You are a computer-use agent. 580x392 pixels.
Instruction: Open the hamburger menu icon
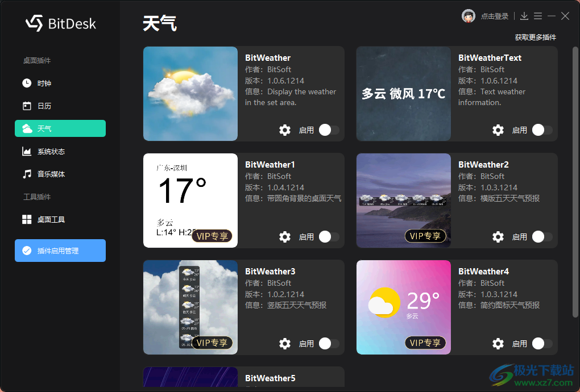pyautogui.click(x=538, y=16)
